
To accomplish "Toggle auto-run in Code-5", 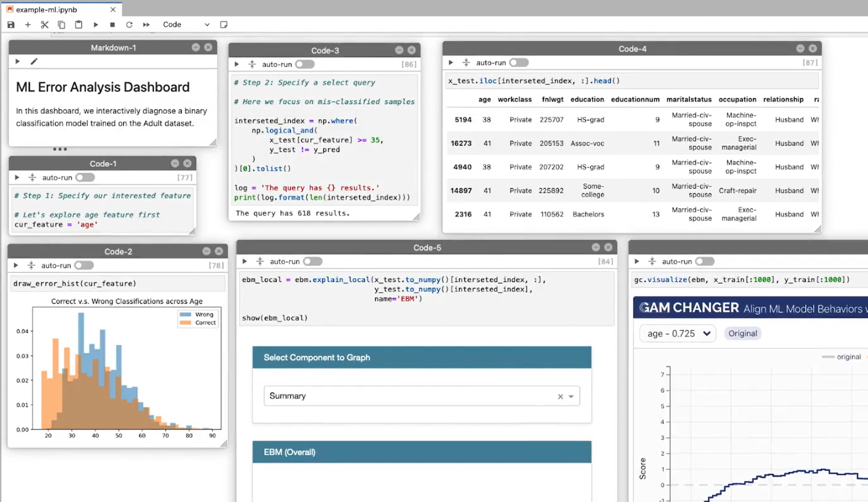I will point(312,261).
